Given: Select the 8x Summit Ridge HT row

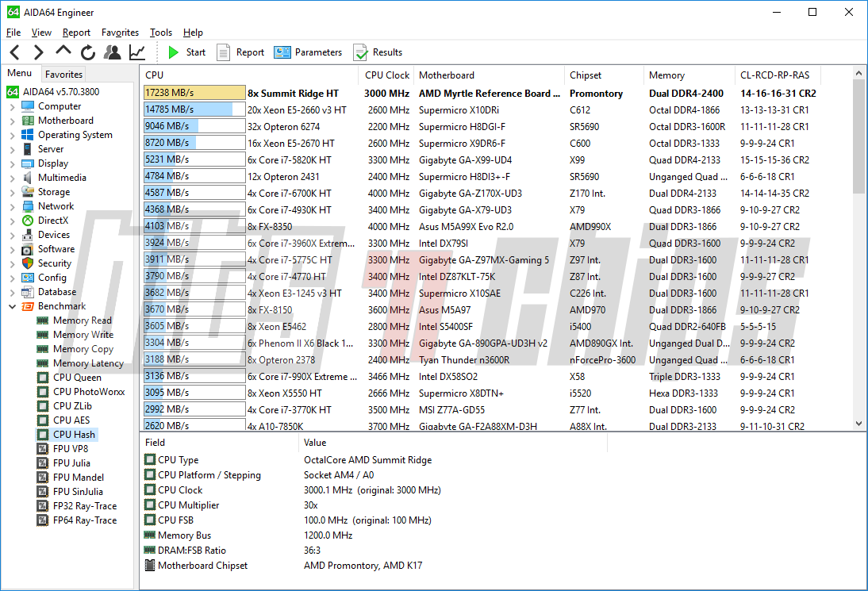Looking at the screenshot, I should point(479,93).
